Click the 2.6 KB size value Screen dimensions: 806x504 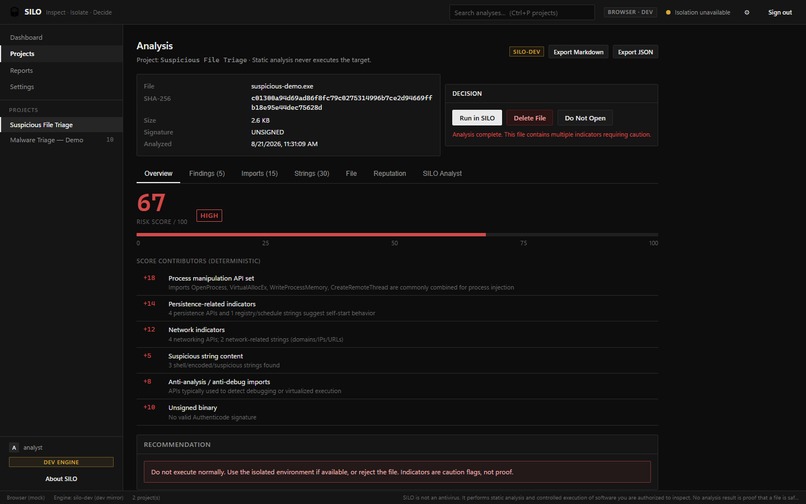260,120
